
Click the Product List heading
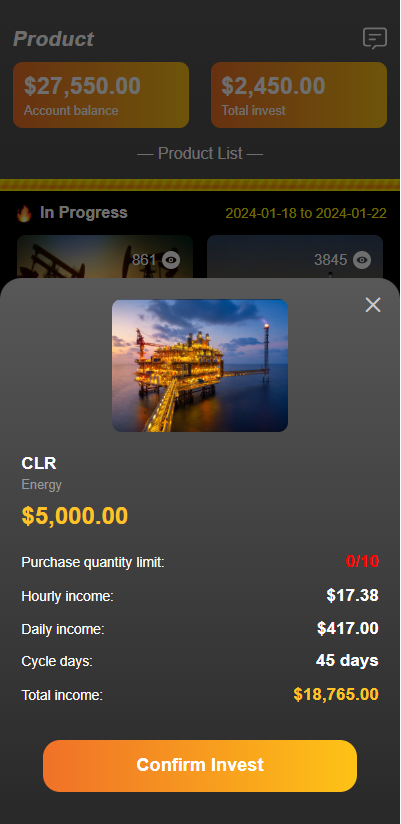(200, 153)
